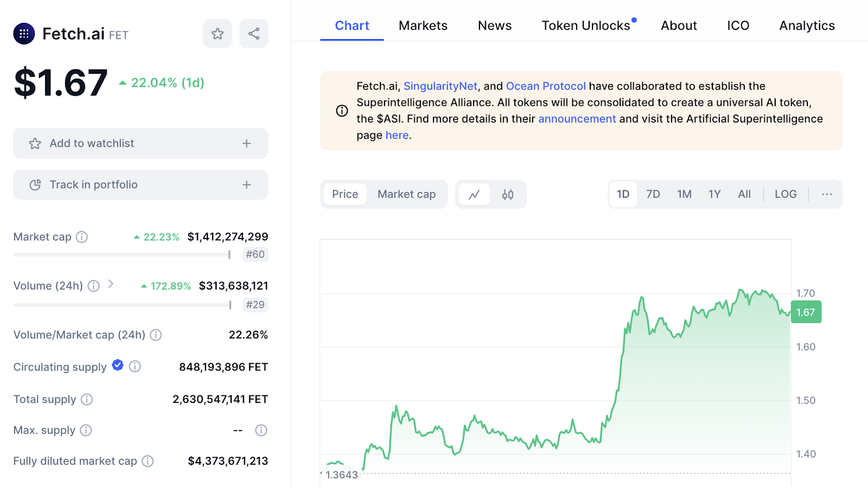Viewport: 868px width, 487px height.
Task: Click the market cap rank progress bar
Action: tap(122, 254)
